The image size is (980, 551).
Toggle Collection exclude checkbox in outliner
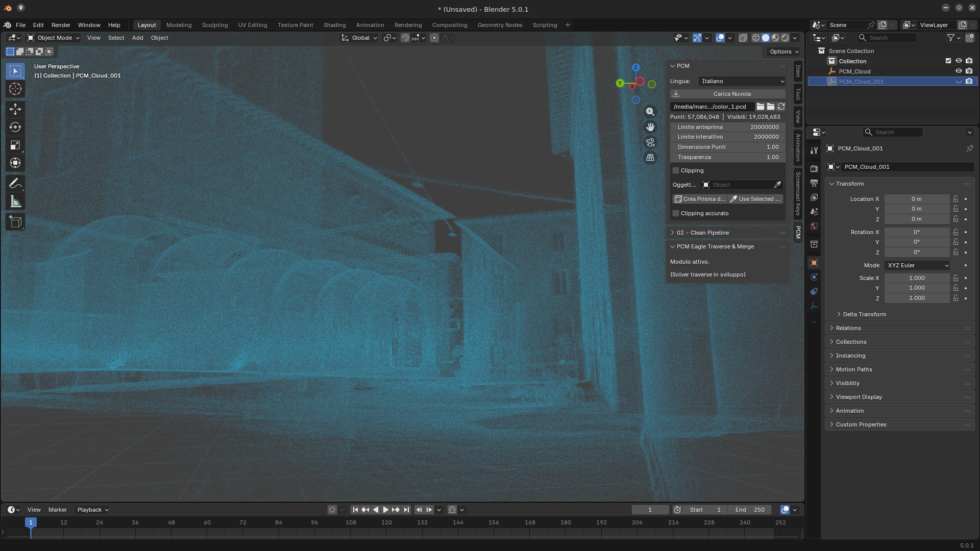tap(948, 61)
